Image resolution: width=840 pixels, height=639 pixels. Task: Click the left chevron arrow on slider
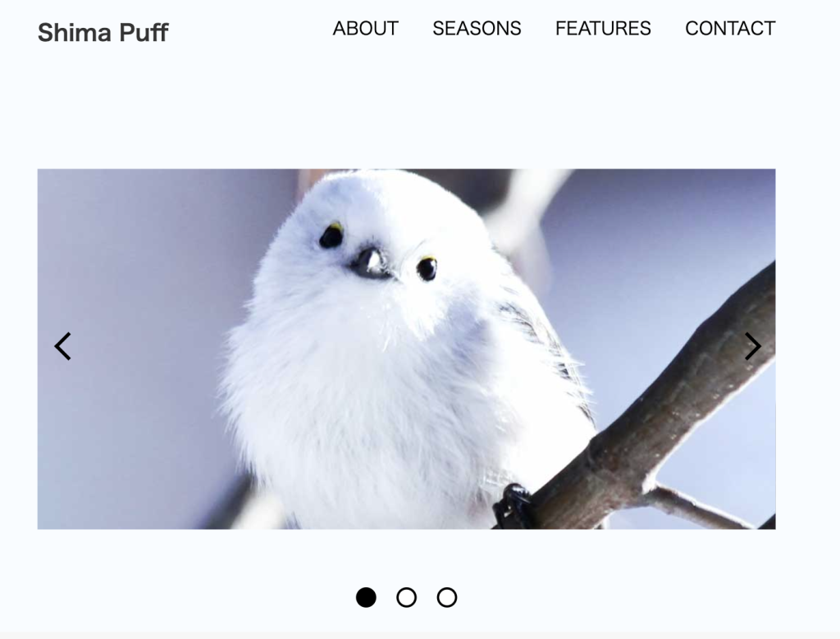click(62, 346)
